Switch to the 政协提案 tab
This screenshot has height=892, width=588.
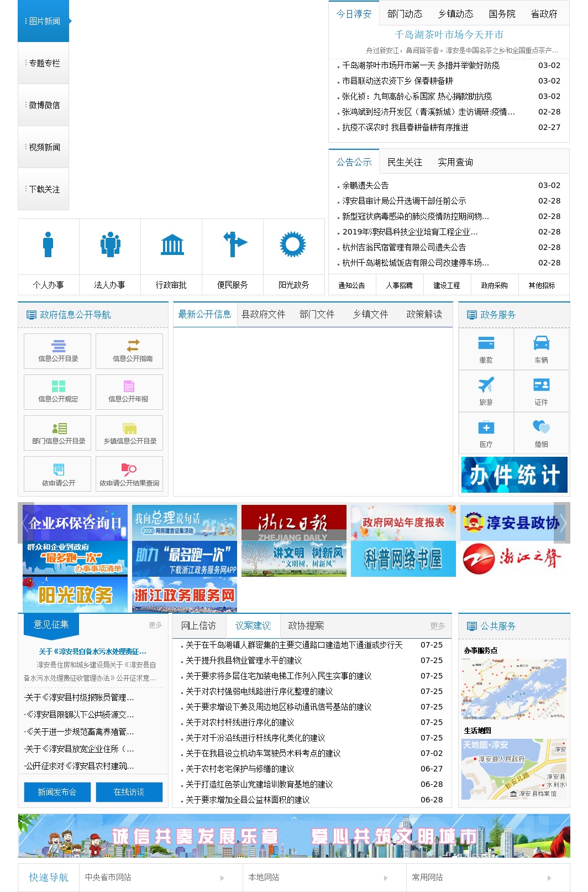tap(306, 625)
